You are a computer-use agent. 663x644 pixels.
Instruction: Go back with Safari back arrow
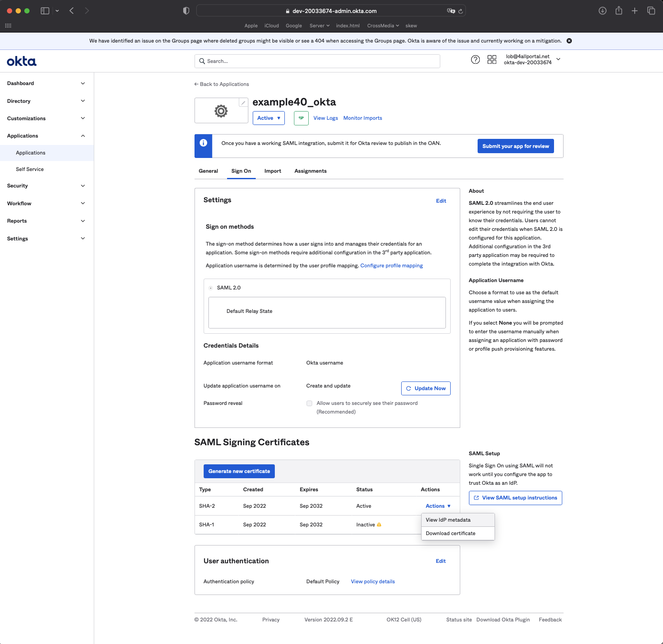pos(72,11)
